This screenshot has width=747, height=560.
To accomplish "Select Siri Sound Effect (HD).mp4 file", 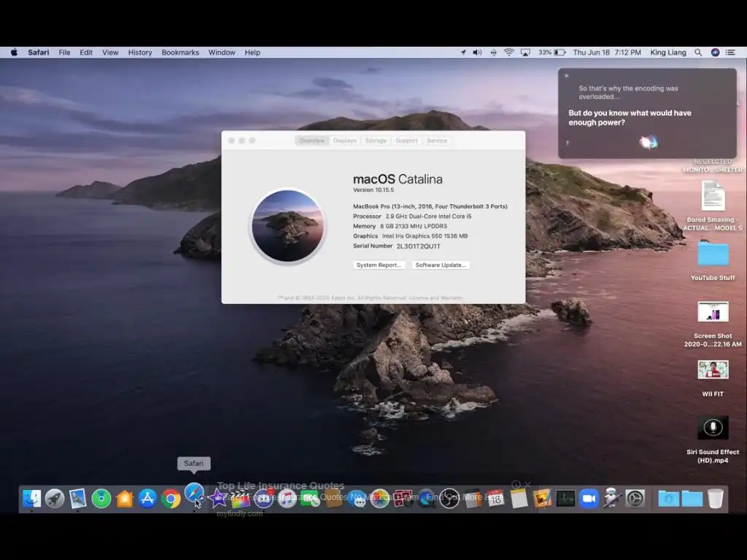I will click(x=713, y=440).
